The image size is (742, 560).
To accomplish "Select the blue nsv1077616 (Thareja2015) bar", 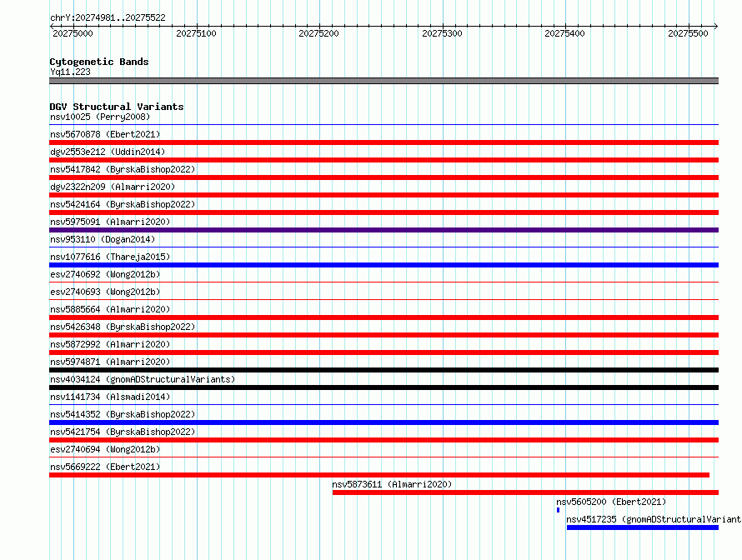I will click(384, 265).
